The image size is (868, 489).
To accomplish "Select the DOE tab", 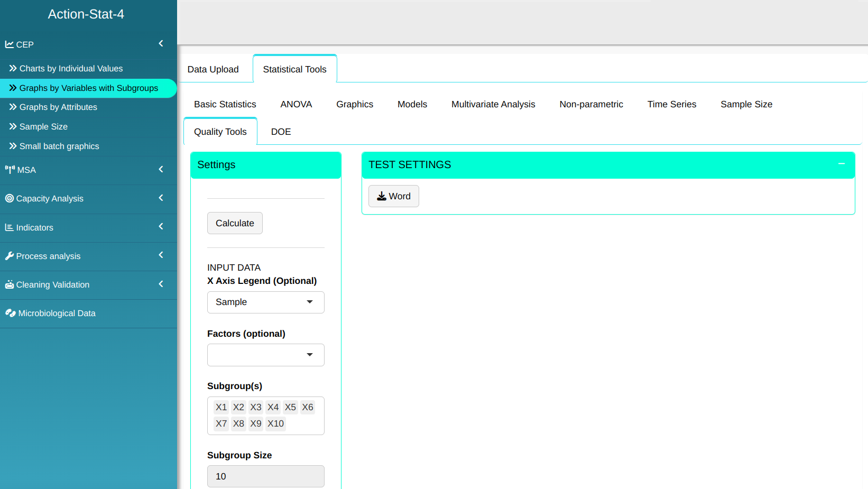I will coord(281,132).
